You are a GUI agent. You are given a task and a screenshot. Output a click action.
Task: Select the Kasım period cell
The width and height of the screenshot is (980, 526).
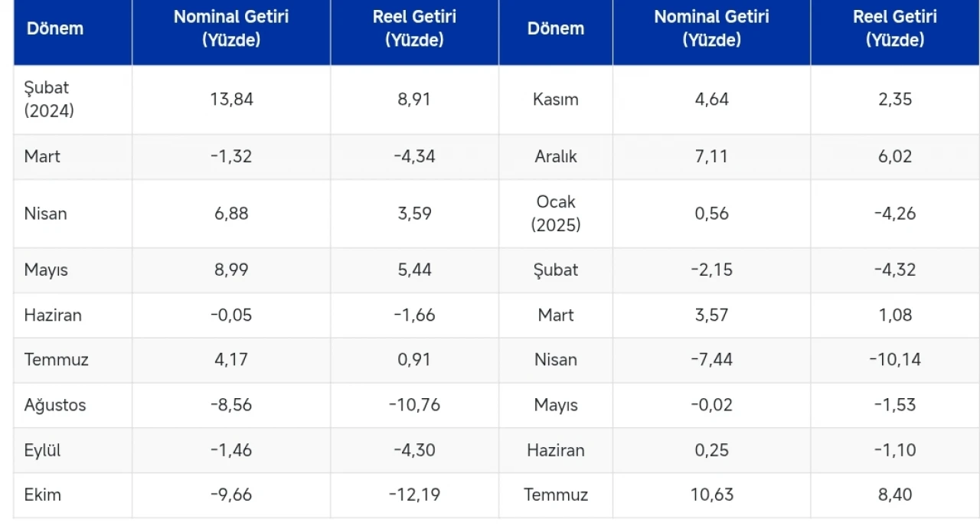pos(556,100)
